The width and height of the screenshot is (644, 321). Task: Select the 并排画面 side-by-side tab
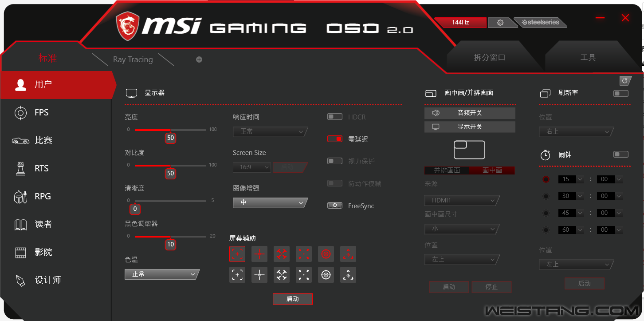point(447,170)
